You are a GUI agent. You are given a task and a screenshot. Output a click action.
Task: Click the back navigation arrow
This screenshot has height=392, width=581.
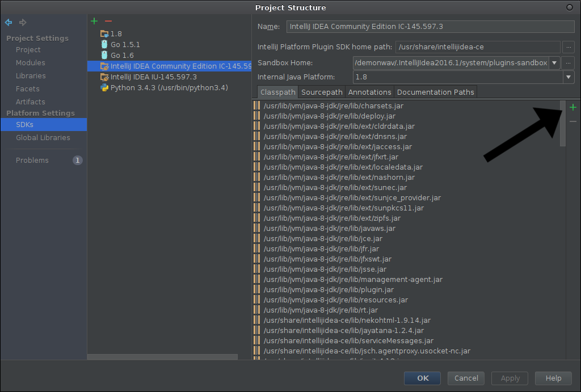pos(9,23)
